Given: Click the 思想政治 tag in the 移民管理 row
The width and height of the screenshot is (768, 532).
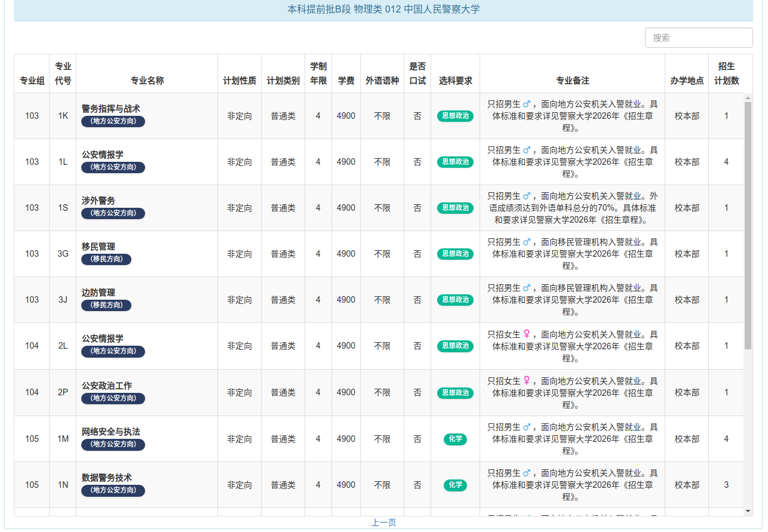Looking at the screenshot, I should (455, 254).
